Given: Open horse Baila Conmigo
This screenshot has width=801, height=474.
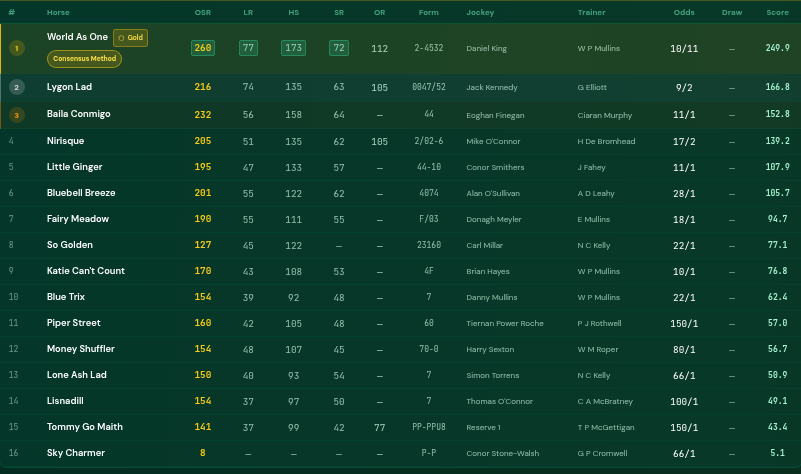Looking at the screenshot, I should coord(79,114).
